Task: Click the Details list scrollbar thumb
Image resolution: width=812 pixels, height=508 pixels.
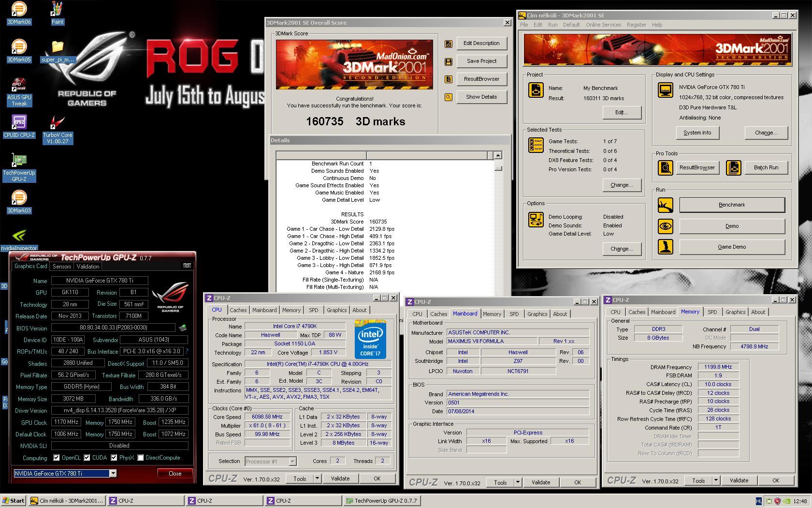Action: [x=498, y=168]
